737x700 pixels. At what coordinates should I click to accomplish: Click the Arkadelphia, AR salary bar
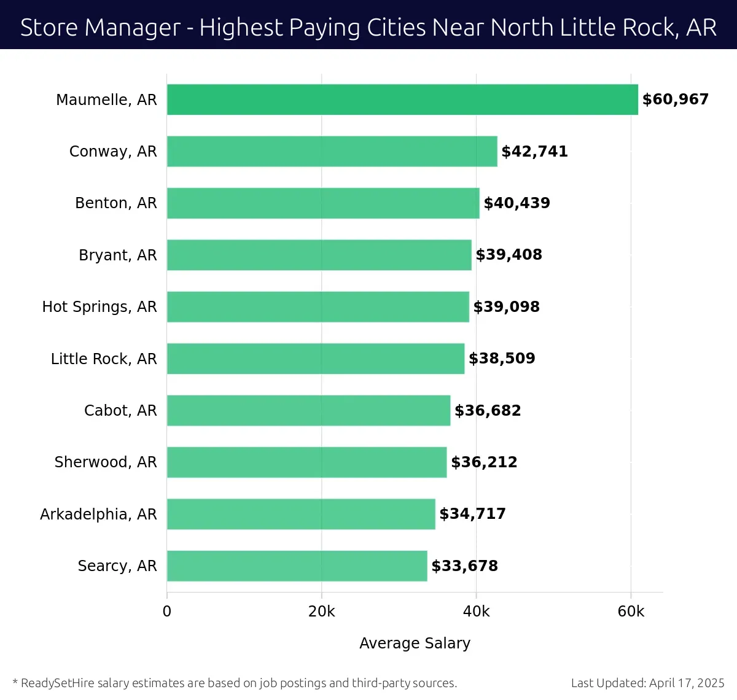point(301,514)
